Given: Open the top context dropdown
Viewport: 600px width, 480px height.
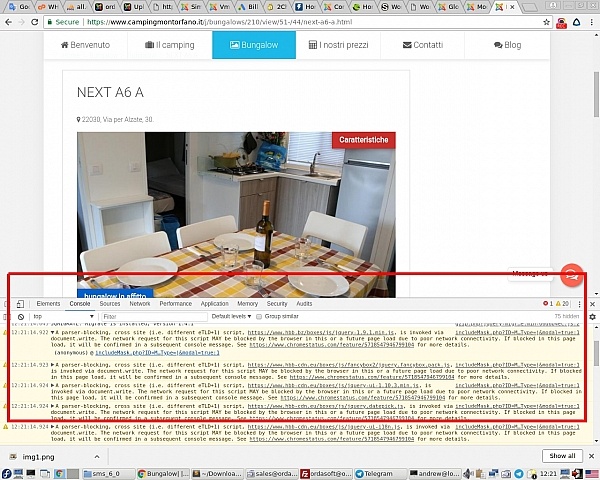Looking at the screenshot, I should click(63, 317).
